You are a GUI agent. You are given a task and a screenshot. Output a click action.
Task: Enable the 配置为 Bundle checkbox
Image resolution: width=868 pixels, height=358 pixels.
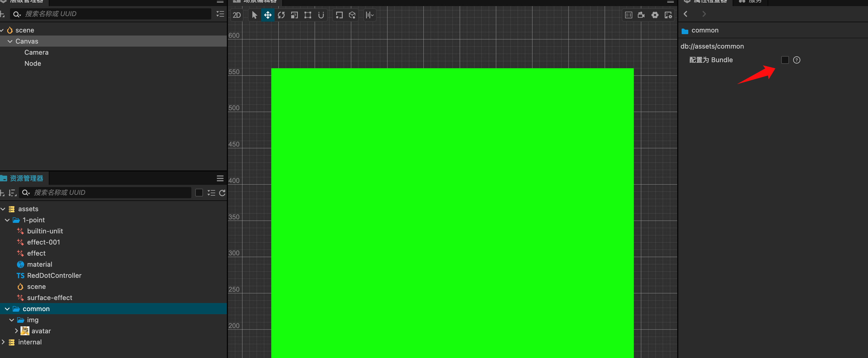[x=785, y=60]
